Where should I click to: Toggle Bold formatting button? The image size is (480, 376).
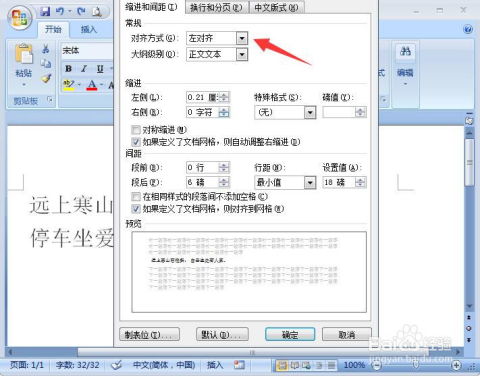[69, 69]
